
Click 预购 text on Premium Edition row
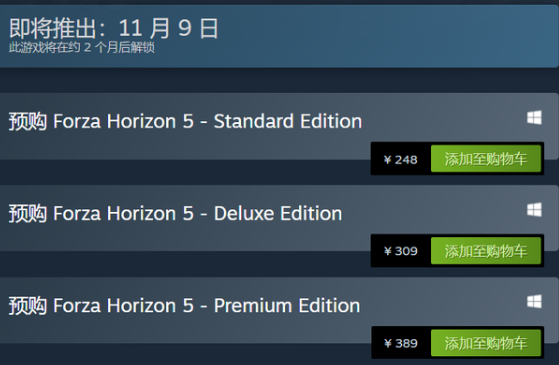[x=27, y=306]
